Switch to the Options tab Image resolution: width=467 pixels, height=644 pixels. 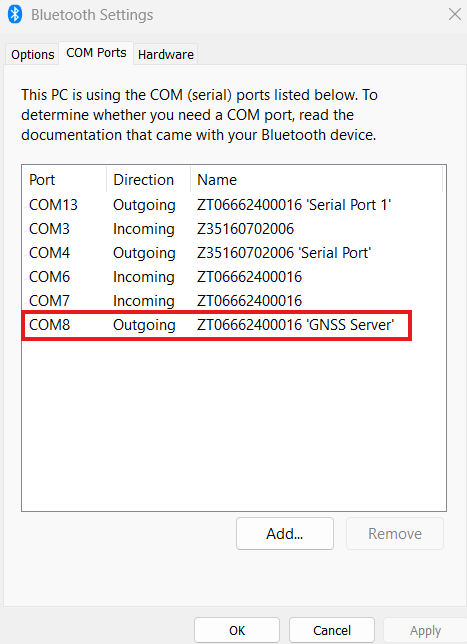coord(32,54)
